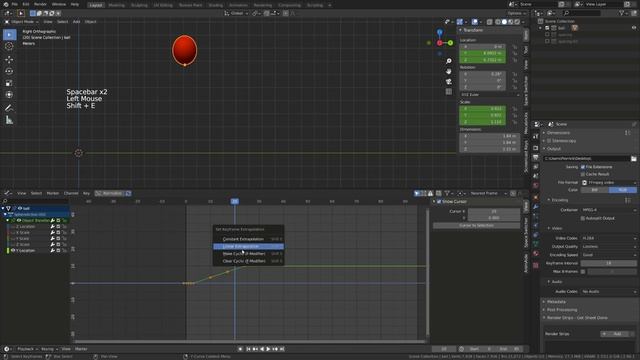Switch orthographic/perspective grid icon
The width and height of the screenshot is (640, 360).
(x=449, y=91)
